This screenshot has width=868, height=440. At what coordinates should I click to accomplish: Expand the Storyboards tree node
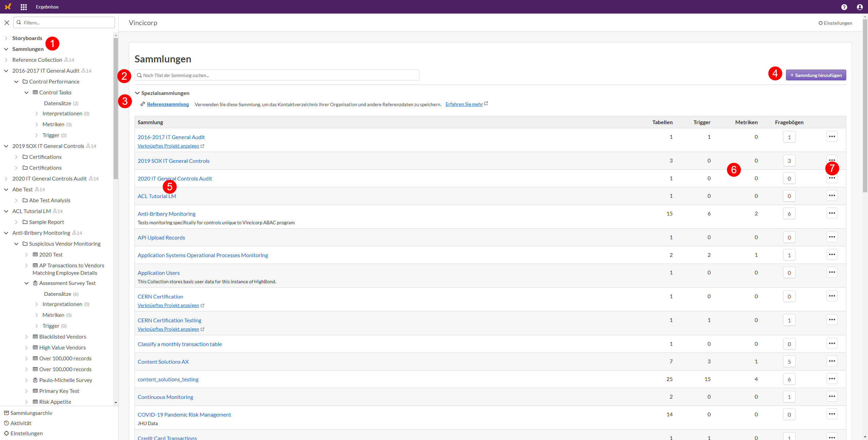[x=6, y=38]
